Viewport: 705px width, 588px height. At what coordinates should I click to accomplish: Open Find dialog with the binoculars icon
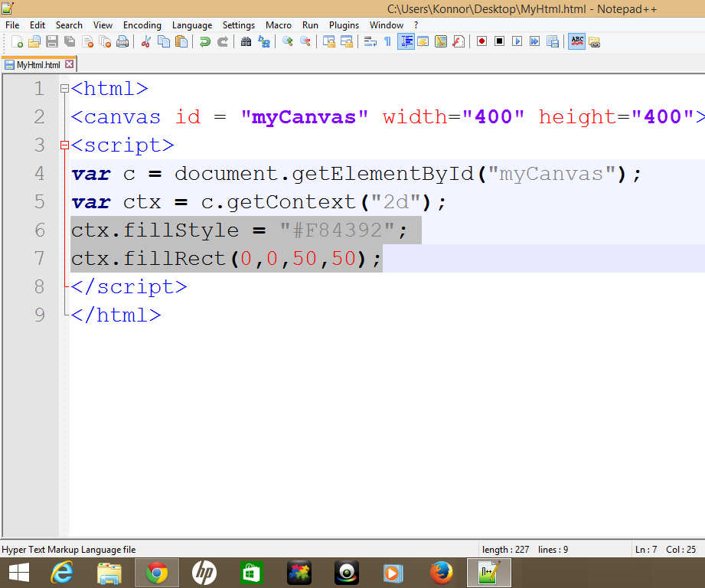coord(245,41)
